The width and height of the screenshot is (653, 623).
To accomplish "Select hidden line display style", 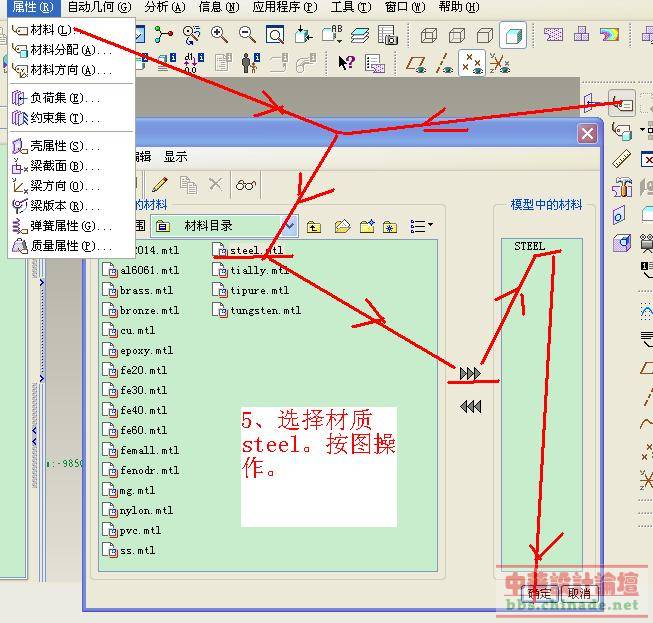I will click(457, 35).
